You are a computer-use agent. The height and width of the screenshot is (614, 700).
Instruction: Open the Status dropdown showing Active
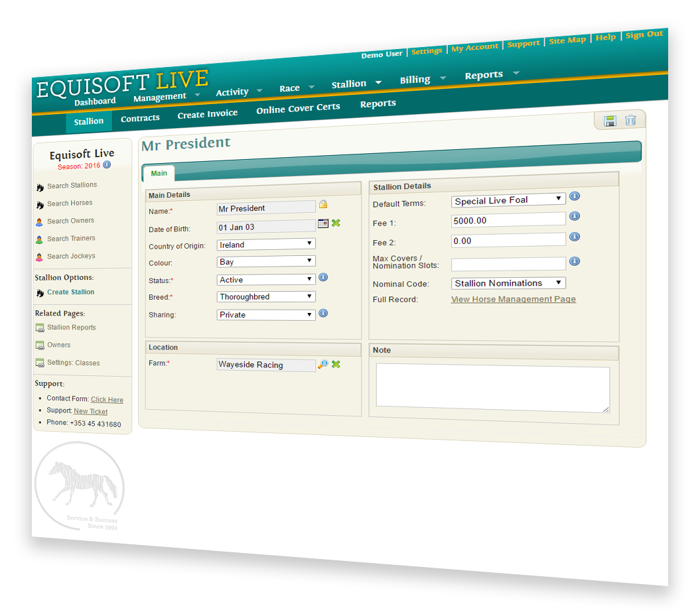pos(266,279)
